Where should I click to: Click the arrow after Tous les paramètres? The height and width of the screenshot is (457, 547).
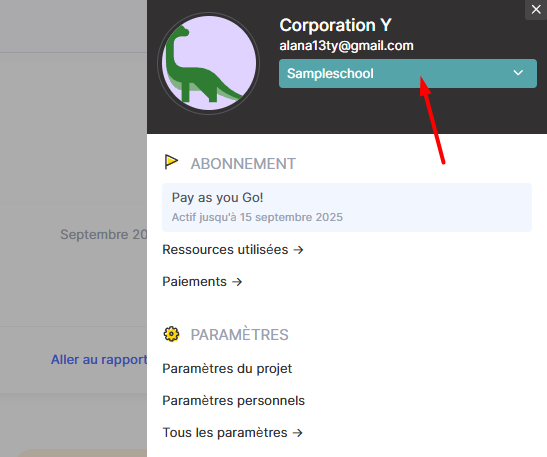click(x=298, y=433)
